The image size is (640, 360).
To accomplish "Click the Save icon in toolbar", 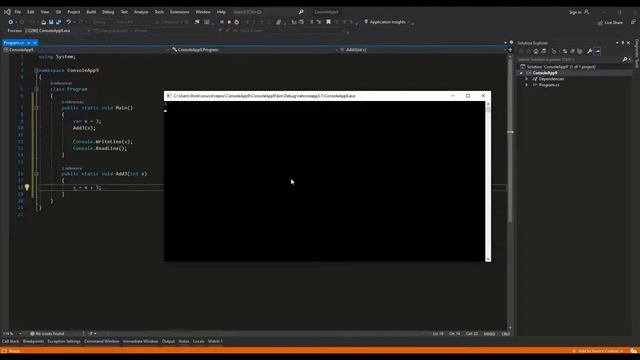I will pos(51,22).
